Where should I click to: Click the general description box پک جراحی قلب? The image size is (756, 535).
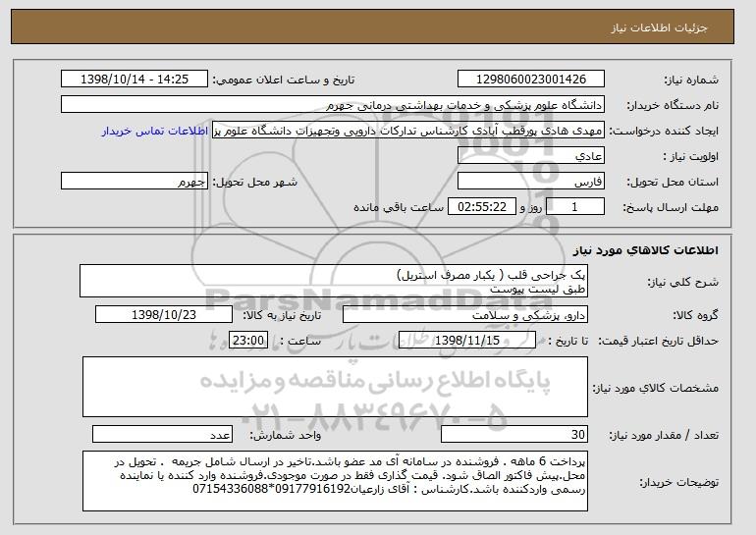click(334, 281)
